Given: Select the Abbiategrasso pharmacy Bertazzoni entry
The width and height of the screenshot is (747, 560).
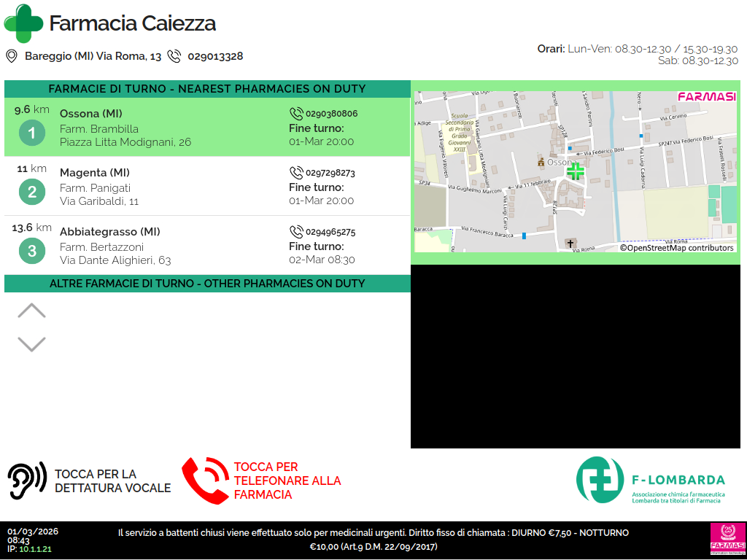Looking at the screenshot, I should tap(146, 246).
